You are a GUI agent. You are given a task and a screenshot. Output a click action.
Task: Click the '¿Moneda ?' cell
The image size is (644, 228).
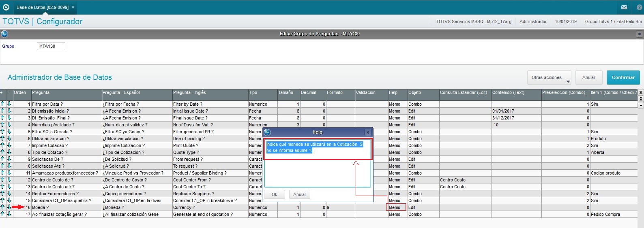[137, 207]
